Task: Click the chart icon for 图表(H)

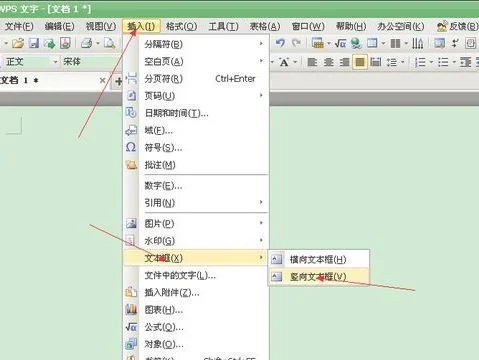Action: click(131, 310)
